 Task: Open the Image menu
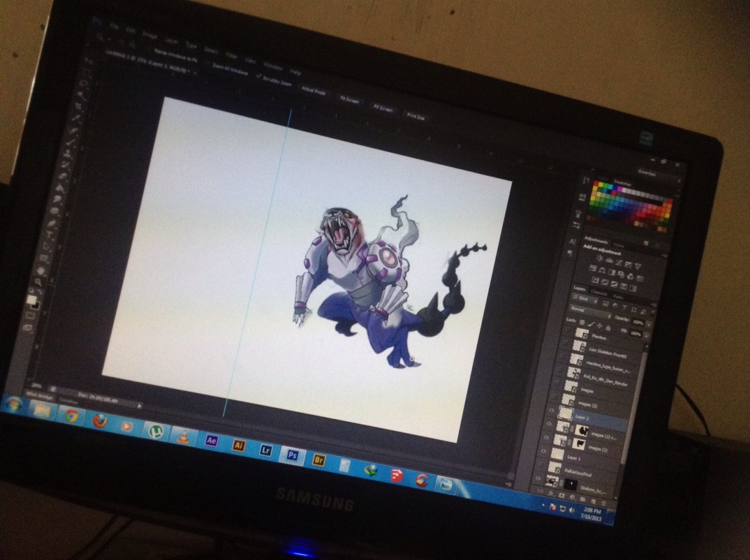(149, 34)
